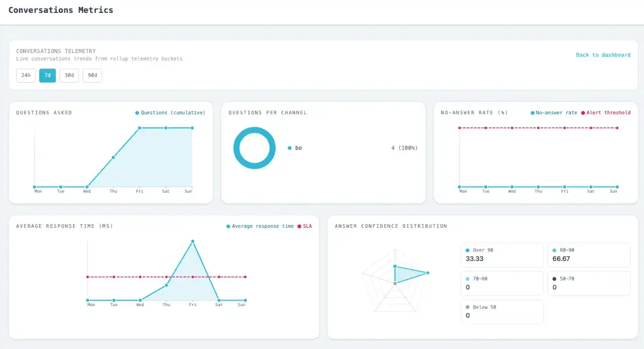Screen dimensions: 644x349
Task: Click the Over 90 confidence card
Action: 502,255
